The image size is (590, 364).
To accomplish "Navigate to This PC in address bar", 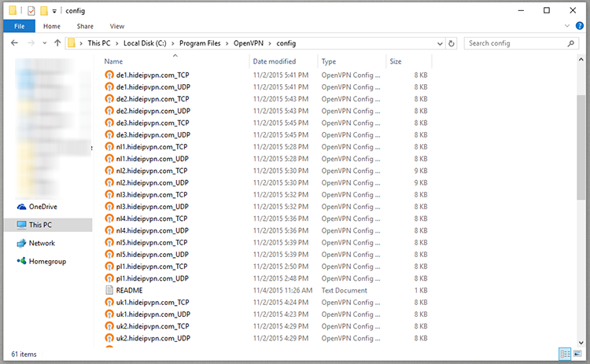I will pyautogui.click(x=99, y=43).
